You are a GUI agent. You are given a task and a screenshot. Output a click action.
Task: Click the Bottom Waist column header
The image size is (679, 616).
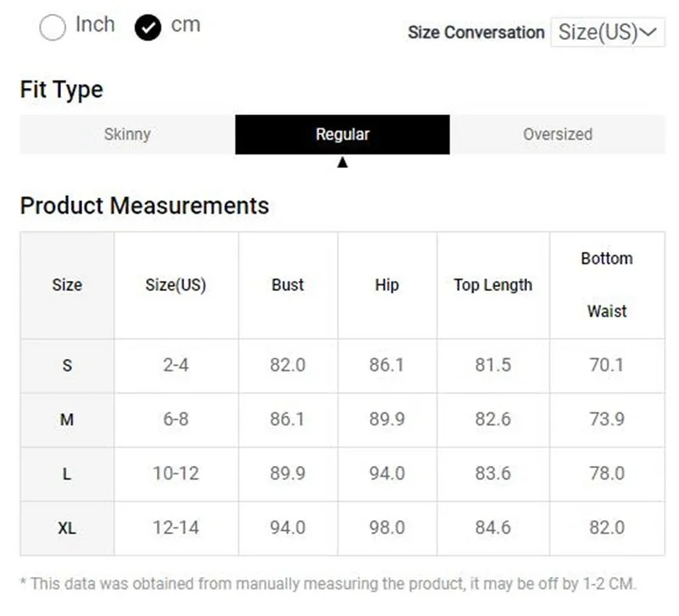pos(607,285)
